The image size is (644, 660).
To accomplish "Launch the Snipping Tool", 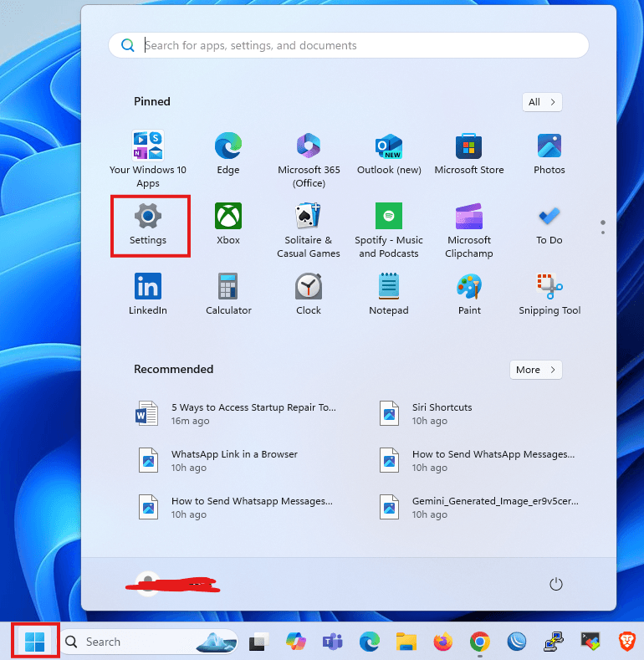I will 549,294.
